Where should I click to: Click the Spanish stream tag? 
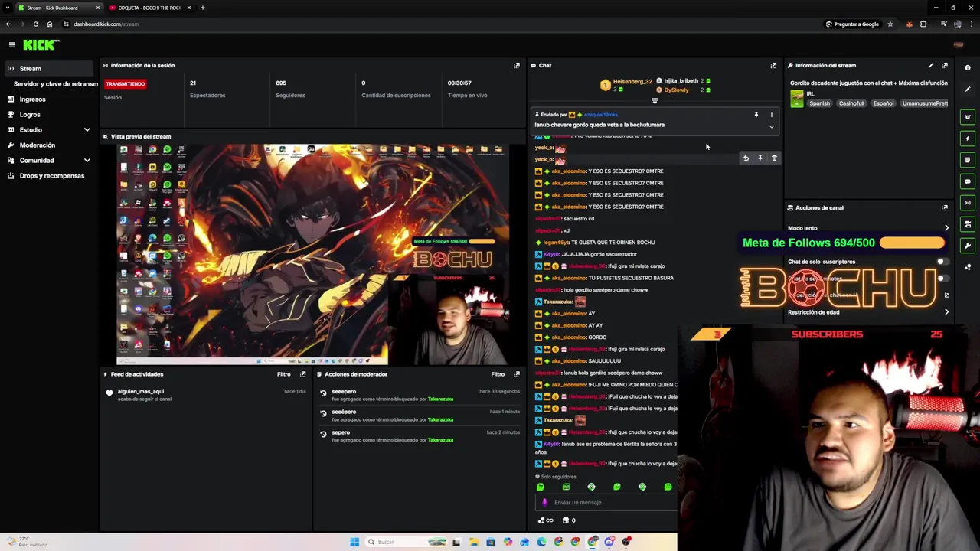(819, 103)
